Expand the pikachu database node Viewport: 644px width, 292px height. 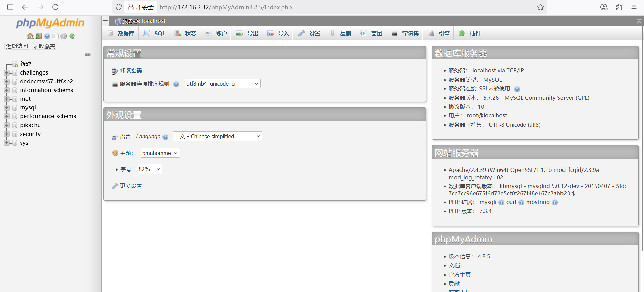(x=6, y=125)
